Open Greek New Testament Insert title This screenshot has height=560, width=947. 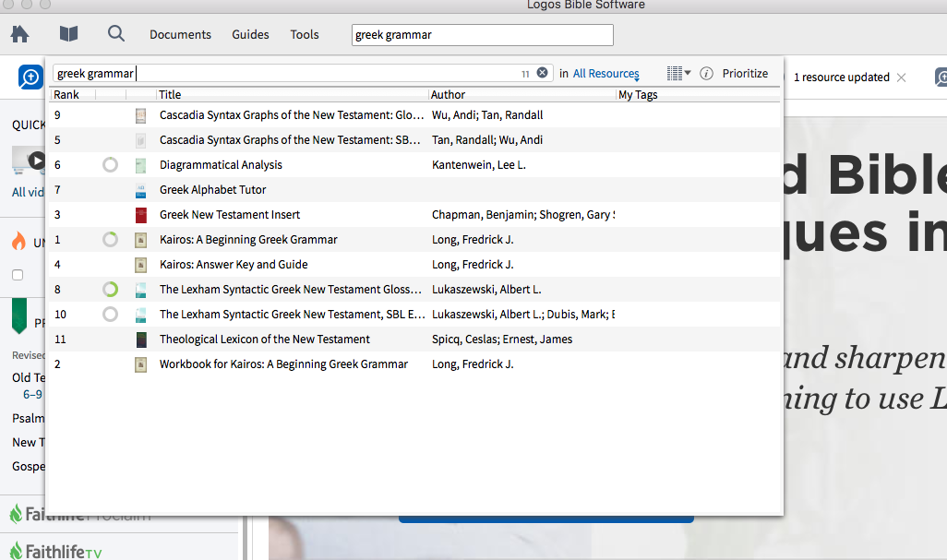[230, 214]
